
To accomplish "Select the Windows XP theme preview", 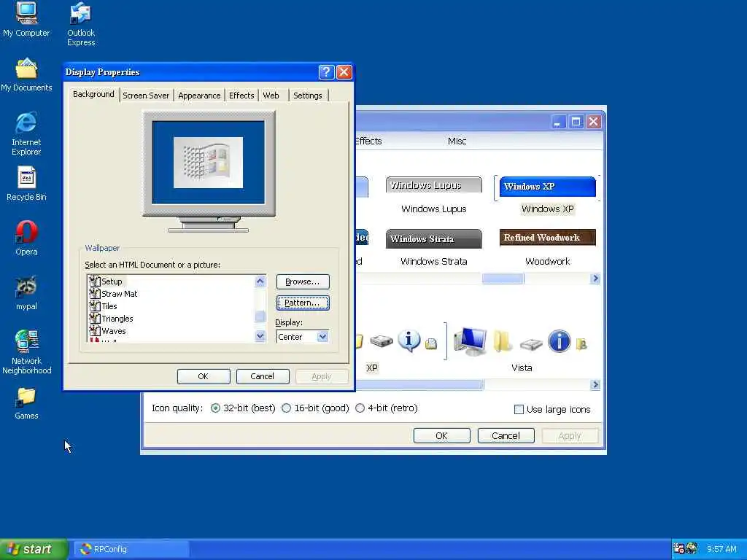I will click(547, 187).
